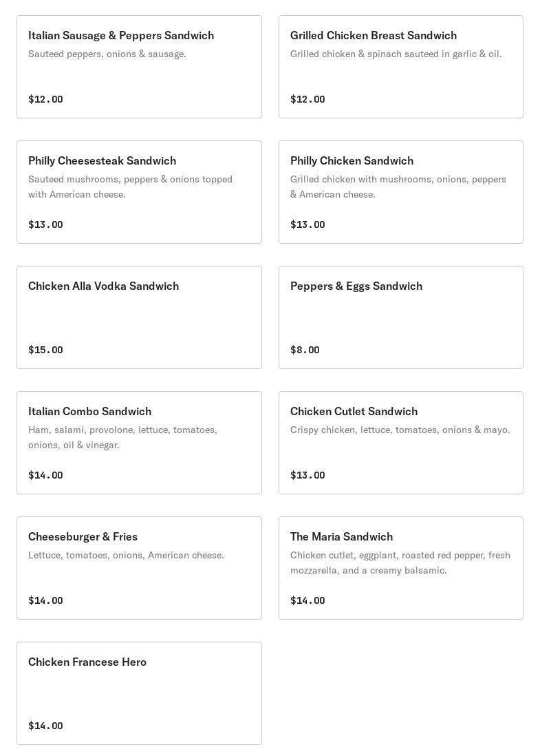Click the $12.00 price under Grilled Chicken Breast

click(307, 99)
